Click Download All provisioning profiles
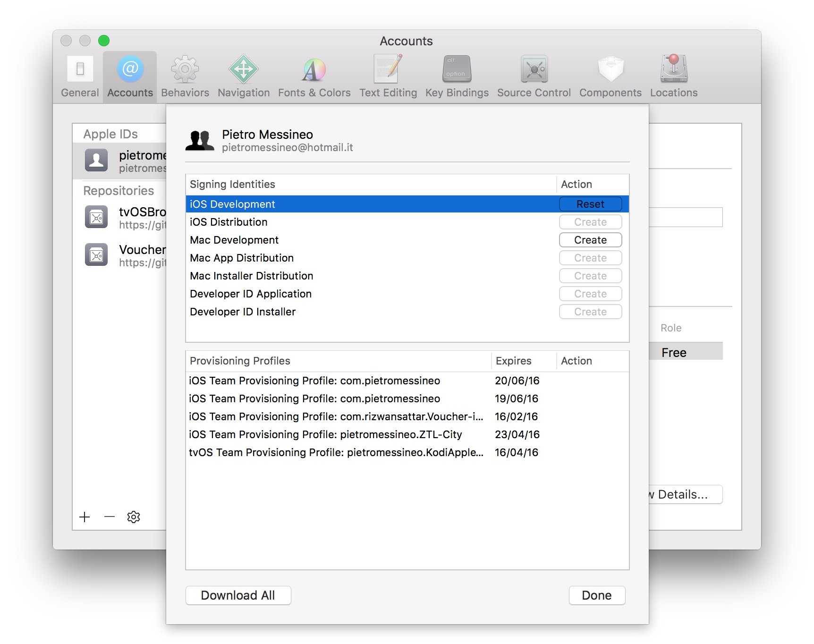 238,595
